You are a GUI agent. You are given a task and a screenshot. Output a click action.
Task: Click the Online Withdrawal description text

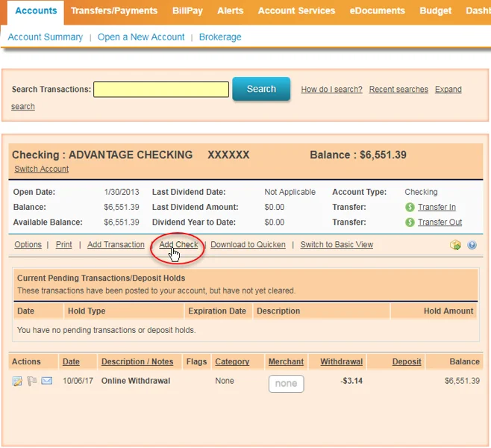tap(136, 381)
